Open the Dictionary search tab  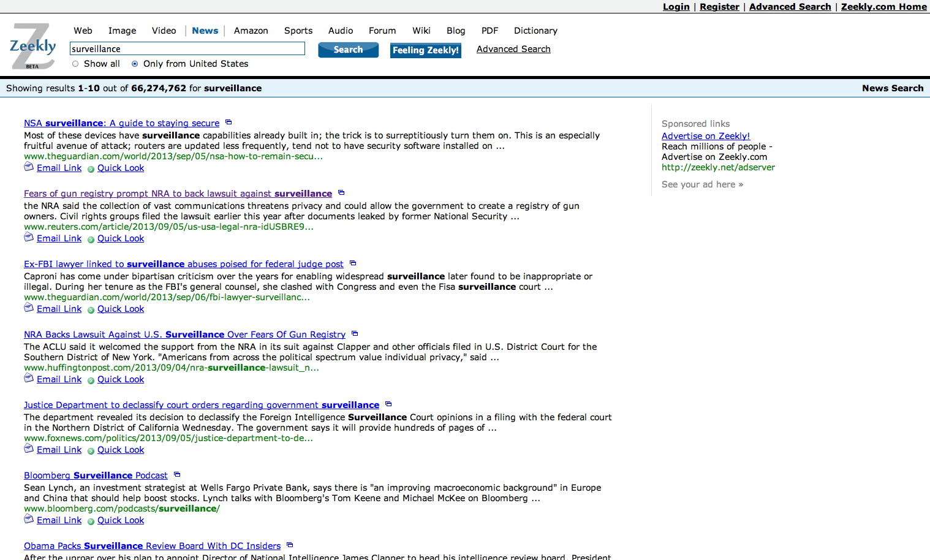coord(535,31)
